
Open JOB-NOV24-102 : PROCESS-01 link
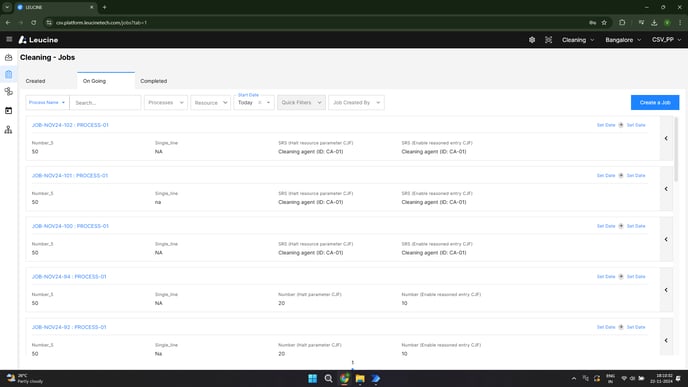click(x=70, y=125)
